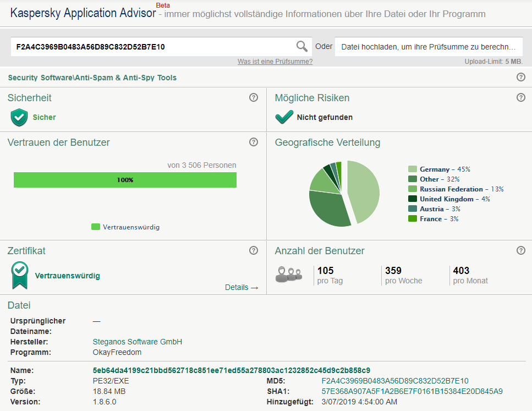Click '105 pro Tag' user count
The width and height of the screenshot is (532, 411).
click(x=330, y=275)
